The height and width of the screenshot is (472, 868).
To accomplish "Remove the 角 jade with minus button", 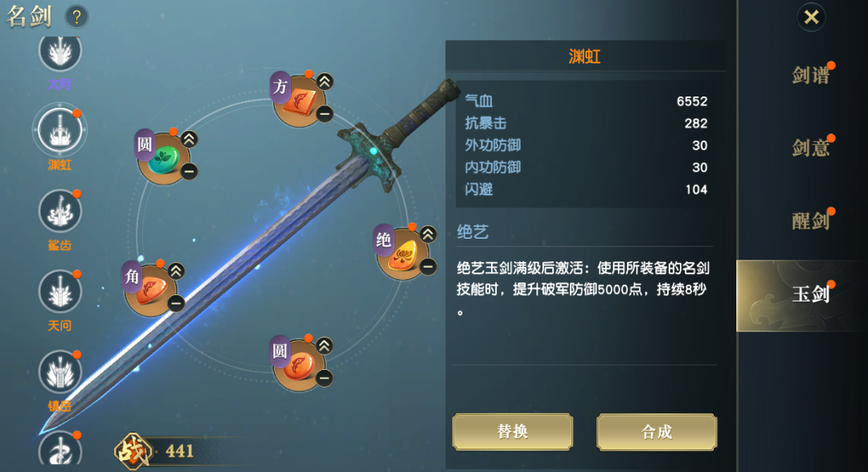I will click(176, 304).
